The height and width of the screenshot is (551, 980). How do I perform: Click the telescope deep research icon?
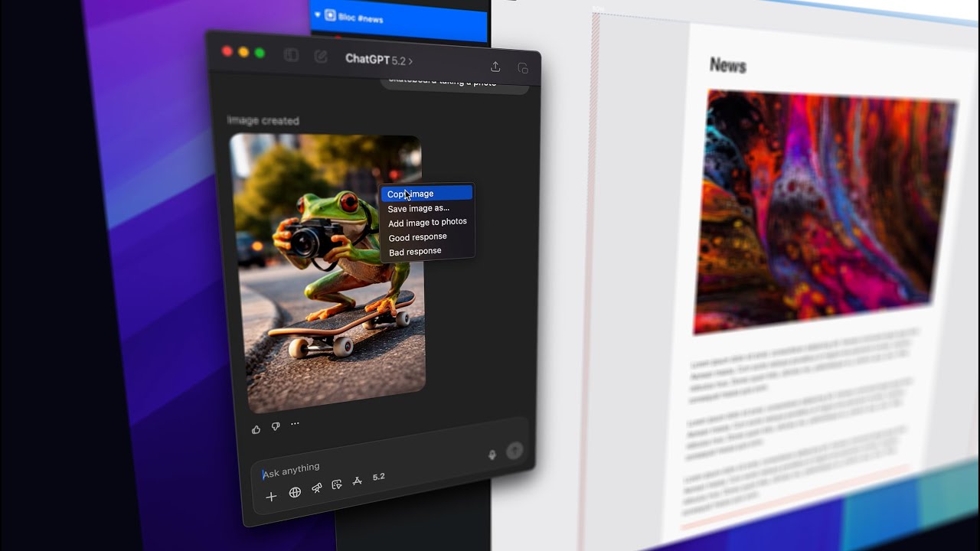[x=316, y=489]
